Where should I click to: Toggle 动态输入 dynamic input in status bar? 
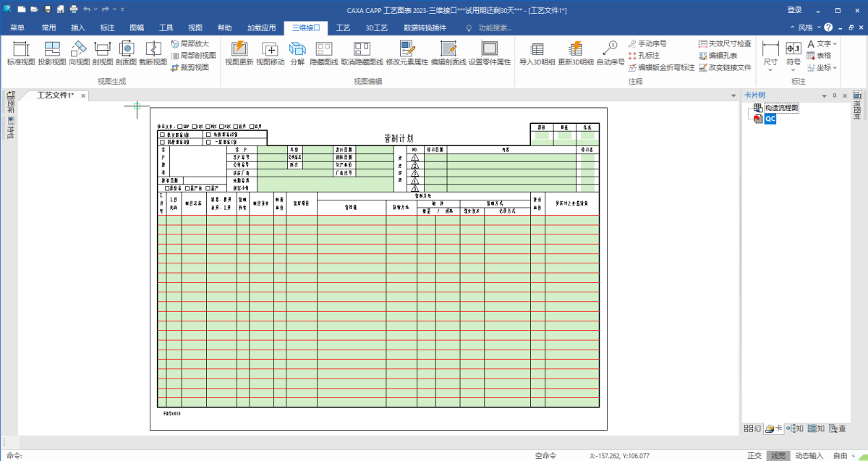click(x=809, y=456)
